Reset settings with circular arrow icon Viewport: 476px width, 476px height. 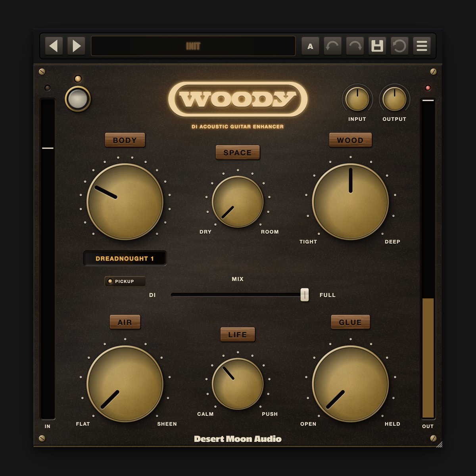tap(399, 46)
